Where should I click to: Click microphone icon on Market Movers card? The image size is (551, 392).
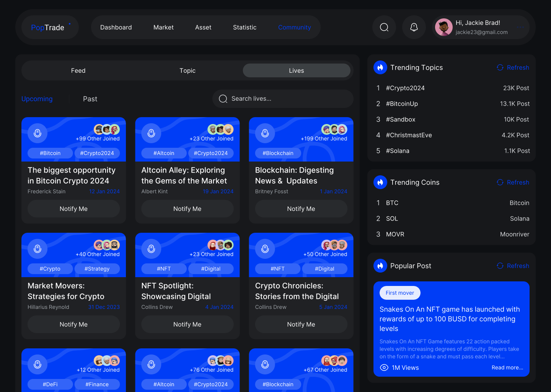[x=37, y=249]
